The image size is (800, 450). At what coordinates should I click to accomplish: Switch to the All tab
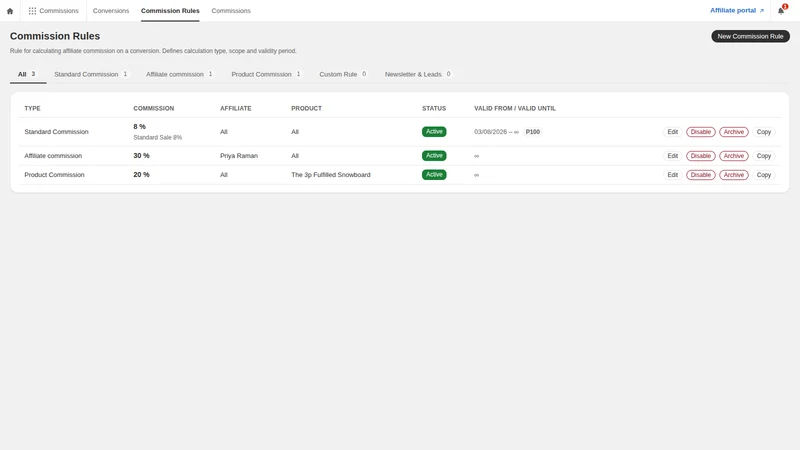(x=28, y=74)
